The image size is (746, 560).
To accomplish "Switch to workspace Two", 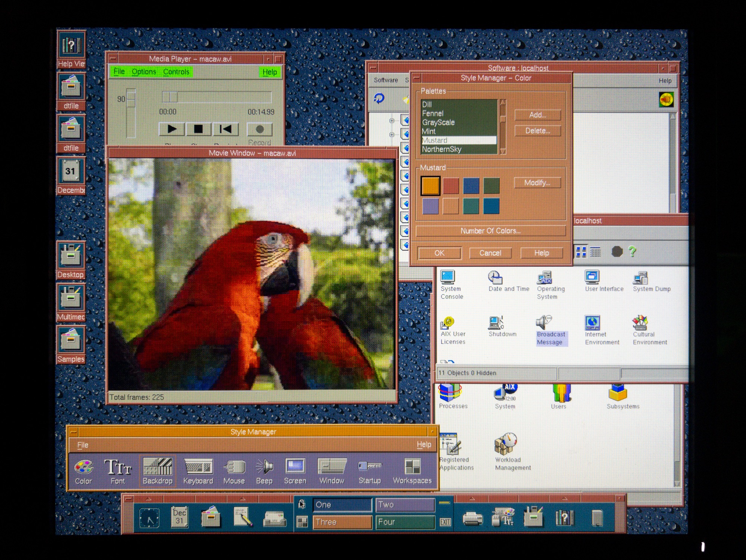I will click(405, 505).
